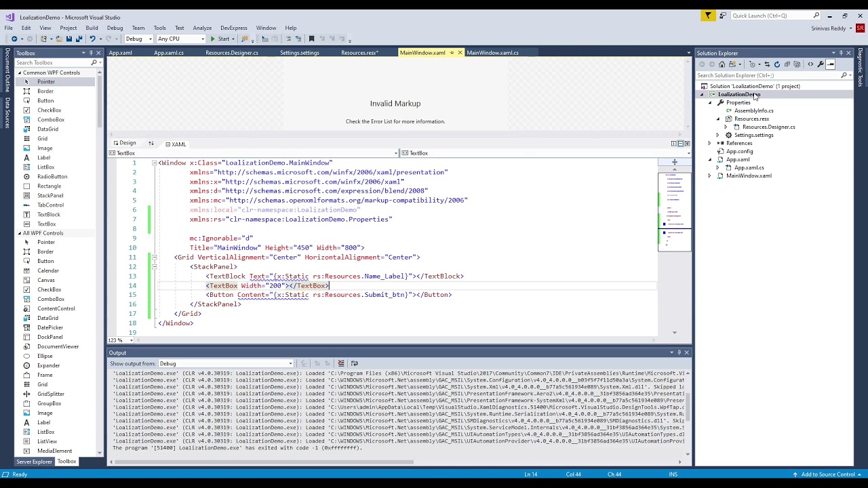Viewport: 868px width, 488px height.
Task: Collapse the LoalizationDemo project node
Action: [702, 95]
